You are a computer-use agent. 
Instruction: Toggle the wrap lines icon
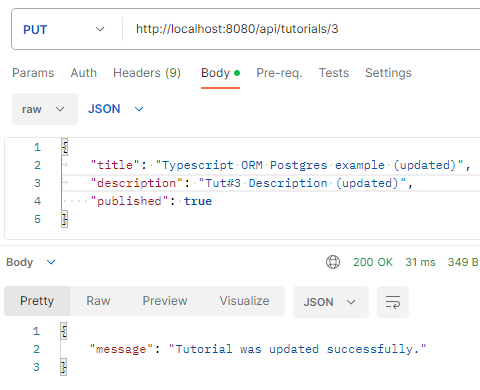393,302
